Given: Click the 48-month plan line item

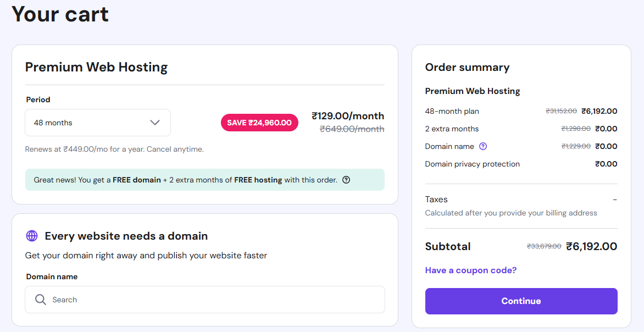Looking at the screenshot, I should [x=452, y=111].
